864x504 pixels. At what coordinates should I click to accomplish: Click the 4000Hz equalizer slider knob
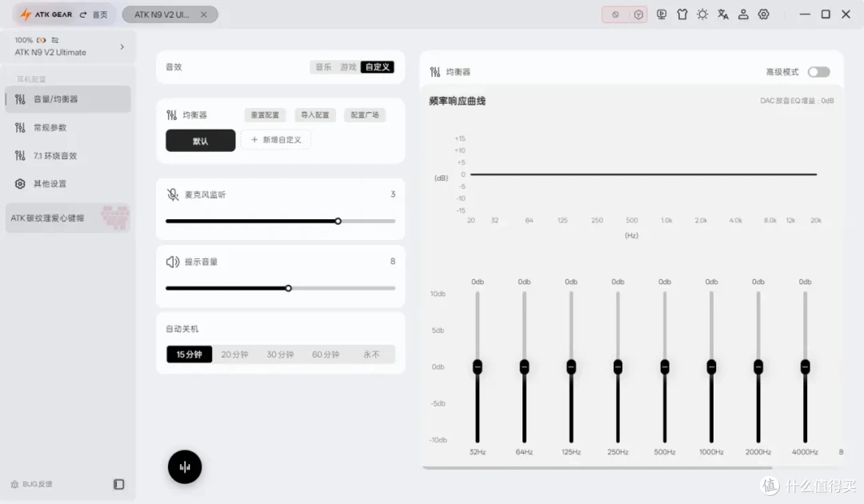(806, 367)
